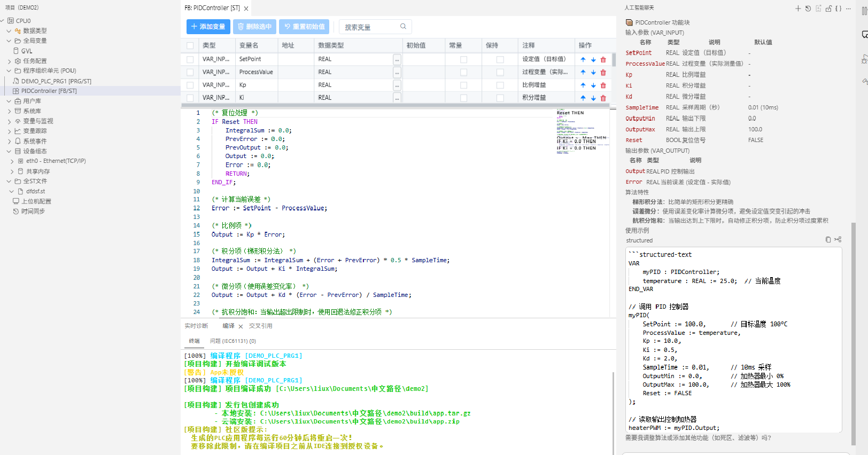
Task: Open data type picker for ProcessValue
Action: point(397,72)
